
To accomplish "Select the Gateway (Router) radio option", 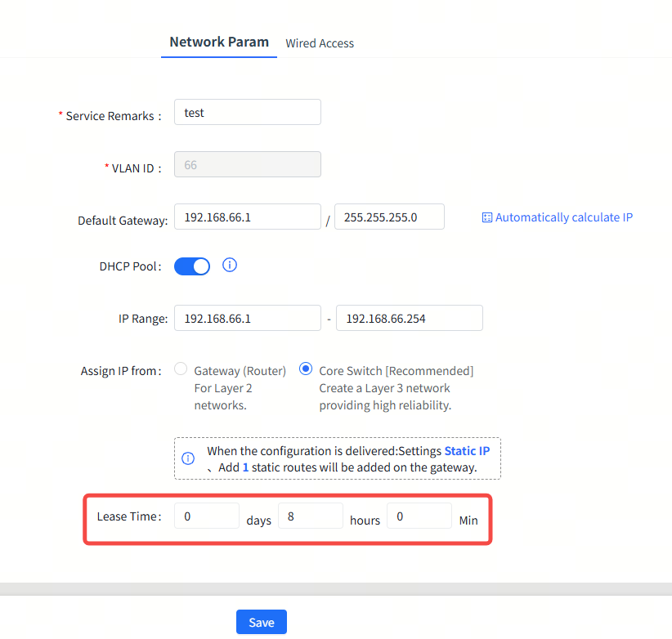I will [x=181, y=369].
